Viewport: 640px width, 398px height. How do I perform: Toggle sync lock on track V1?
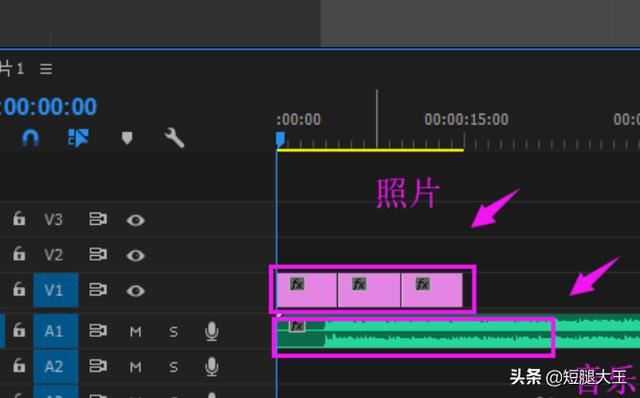pos(98,290)
